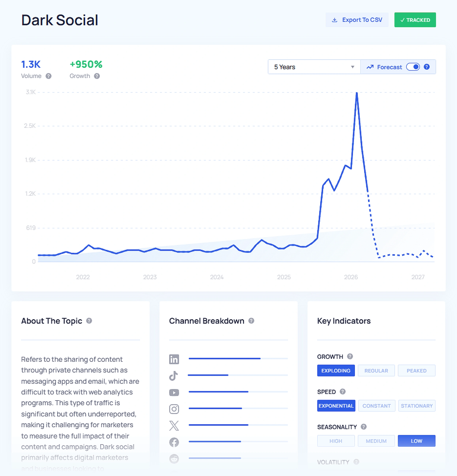Open the 5 Years time range dropdown

pos(314,67)
